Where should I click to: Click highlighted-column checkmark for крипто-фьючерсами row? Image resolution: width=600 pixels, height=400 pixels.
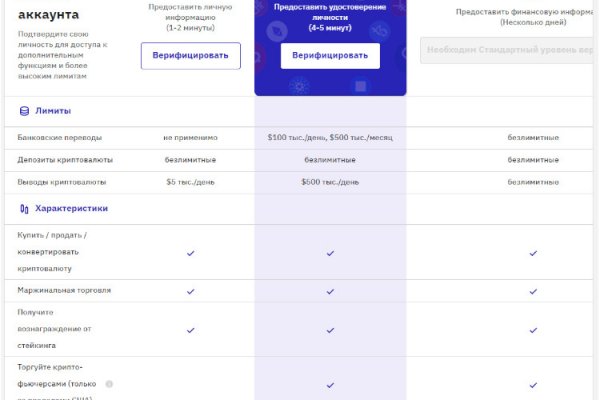[330, 385]
